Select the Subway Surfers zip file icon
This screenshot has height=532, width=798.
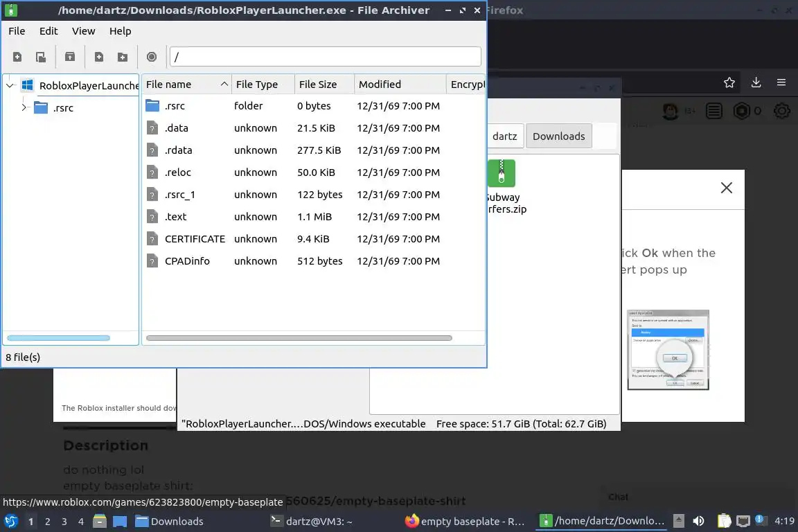point(502,173)
